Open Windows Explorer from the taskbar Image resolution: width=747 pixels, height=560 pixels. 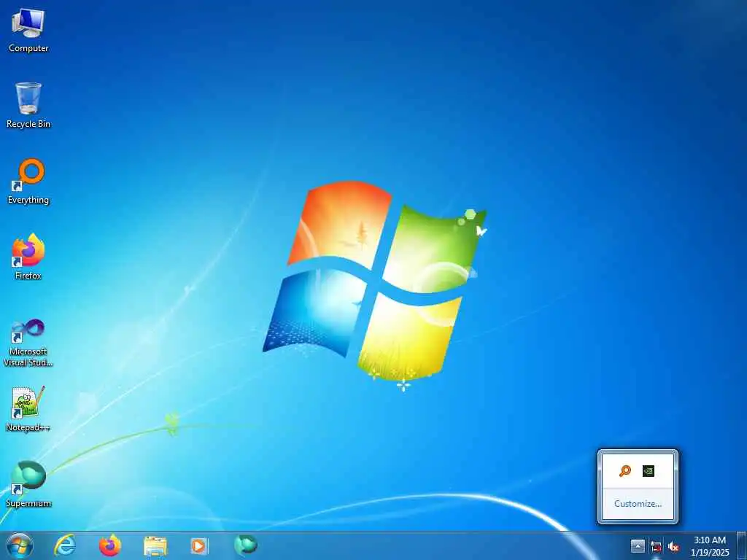tap(155, 545)
